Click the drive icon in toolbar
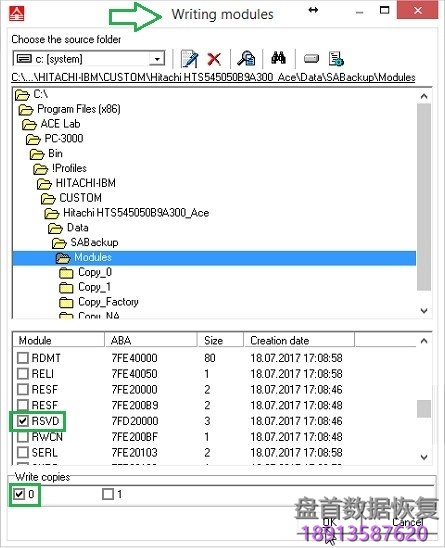Image resolution: width=445 pixels, height=548 pixels. click(311, 58)
